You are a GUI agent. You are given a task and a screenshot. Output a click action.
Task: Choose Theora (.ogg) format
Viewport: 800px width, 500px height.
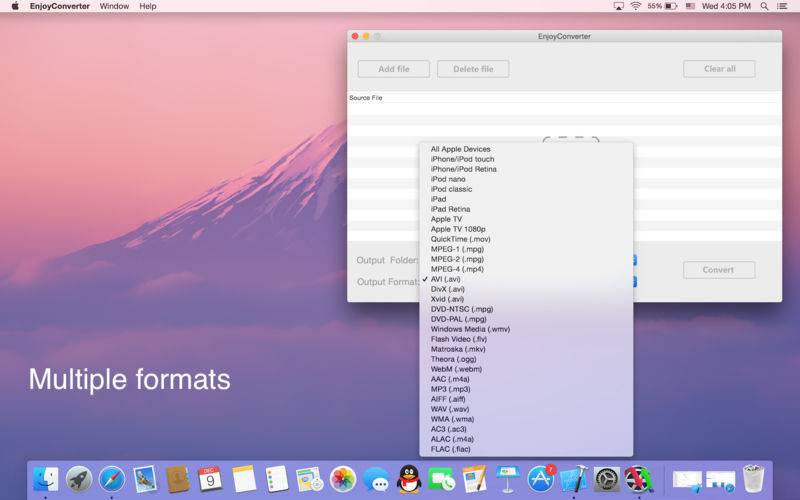526,359
